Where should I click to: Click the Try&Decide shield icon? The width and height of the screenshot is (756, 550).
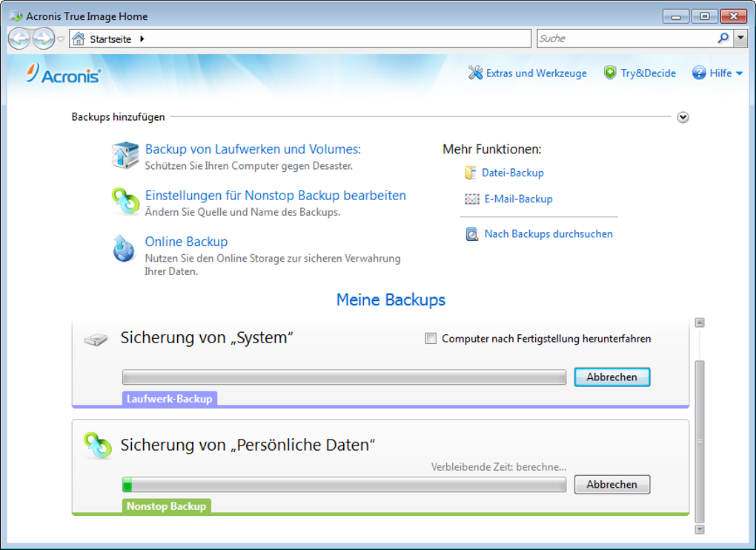coord(610,73)
